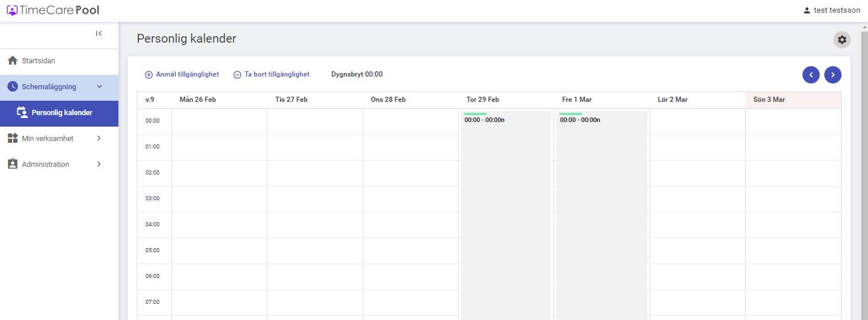Click the Min verksamhet widgets icon
Viewport: 868px width, 320px height.
[13, 138]
